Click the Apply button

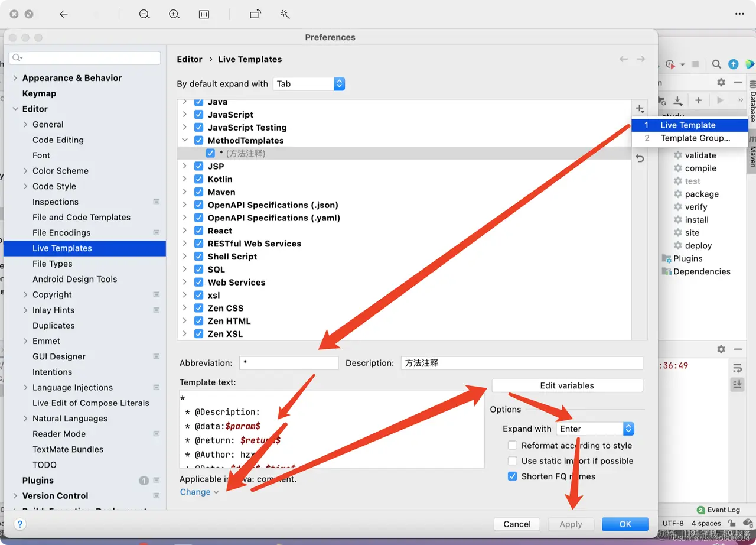(571, 524)
